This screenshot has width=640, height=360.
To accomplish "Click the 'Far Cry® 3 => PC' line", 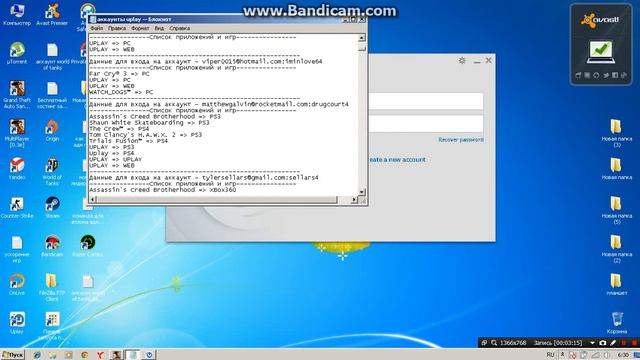I will click(x=120, y=74).
